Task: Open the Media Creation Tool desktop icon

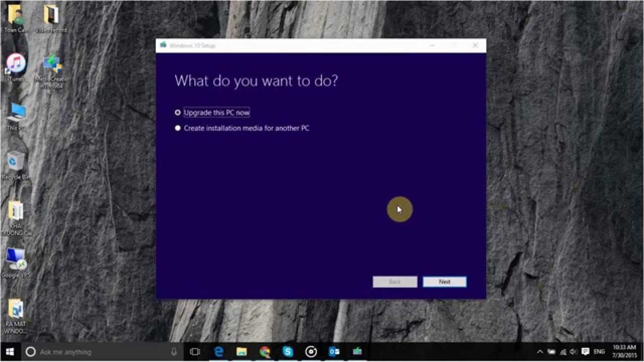Action: 52,72
